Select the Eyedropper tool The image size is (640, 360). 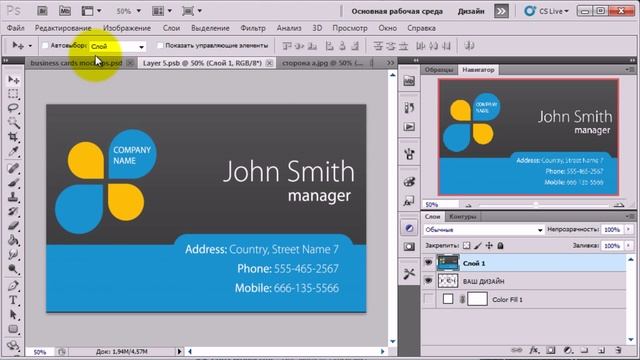click(13, 151)
